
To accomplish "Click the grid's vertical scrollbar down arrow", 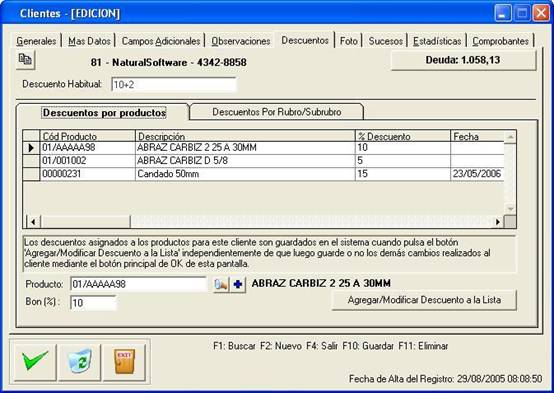I will click(510, 209).
